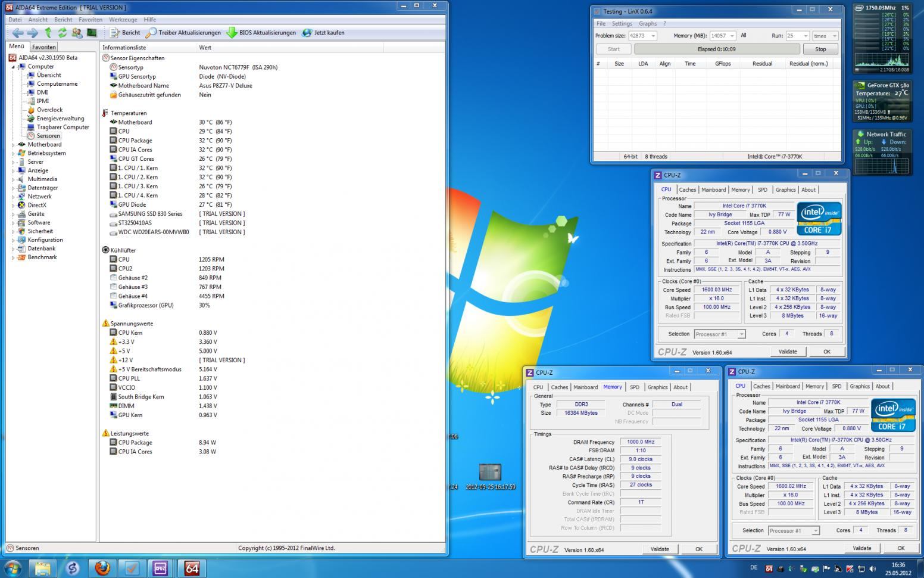Select Energieverwaltung in the sidebar tree
Viewport: 924px width, 578px height.
tap(60, 119)
